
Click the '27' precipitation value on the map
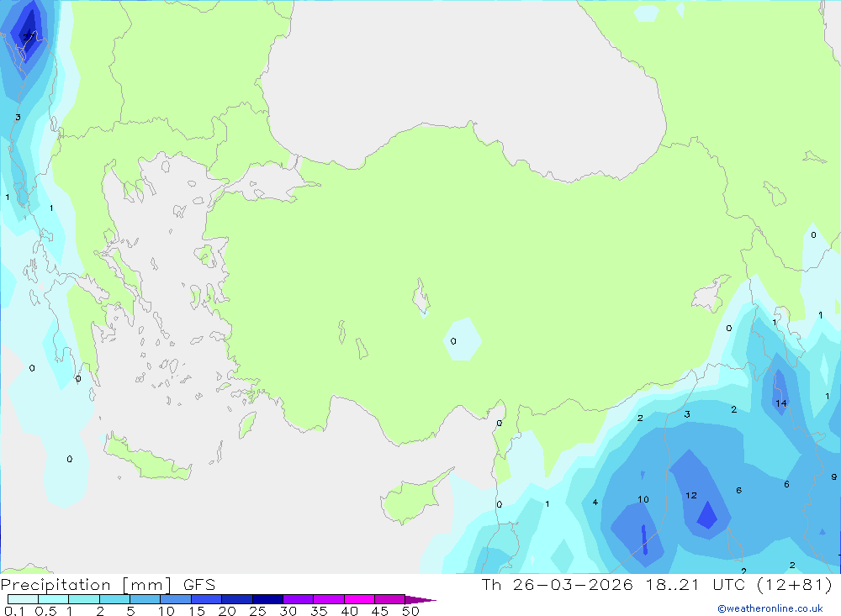(x=28, y=37)
